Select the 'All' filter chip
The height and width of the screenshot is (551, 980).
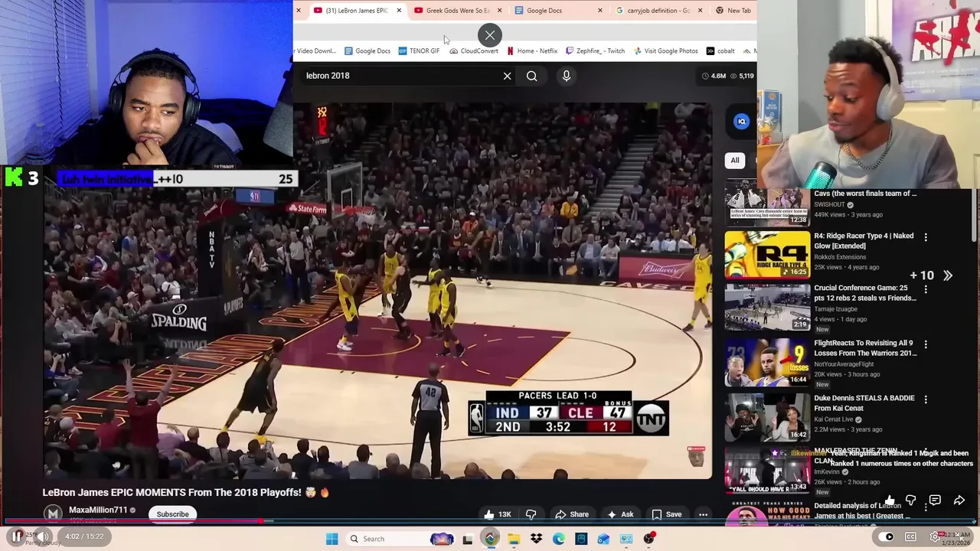click(735, 161)
